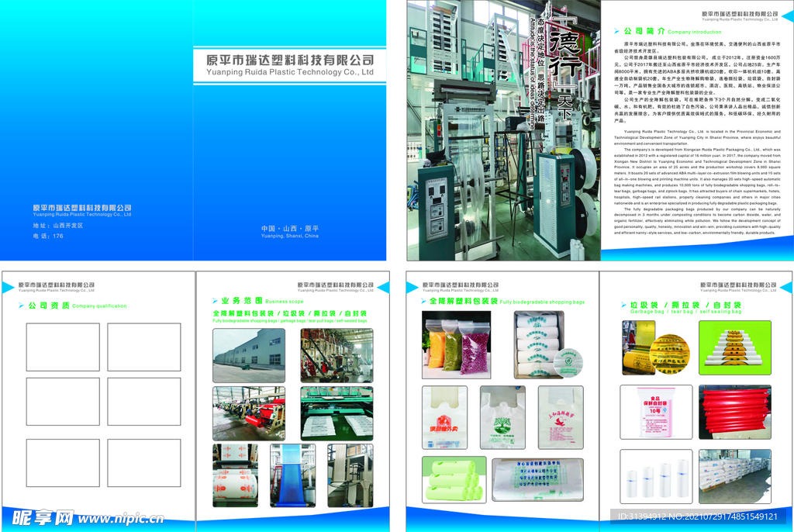This screenshot has height=532, width=794.
Task: Open the workshop machinery photo beside the factory exterior
Action: coord(337,355)
